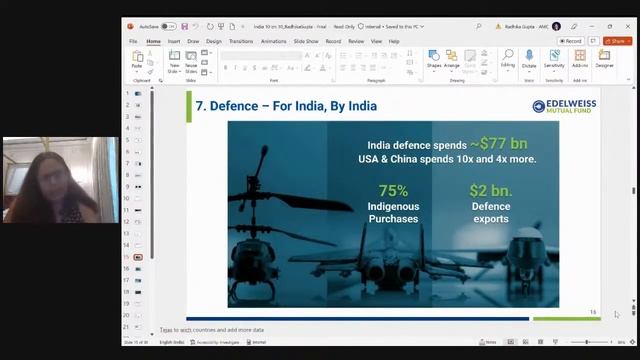Open the View ribbon tab

(376, 41)
